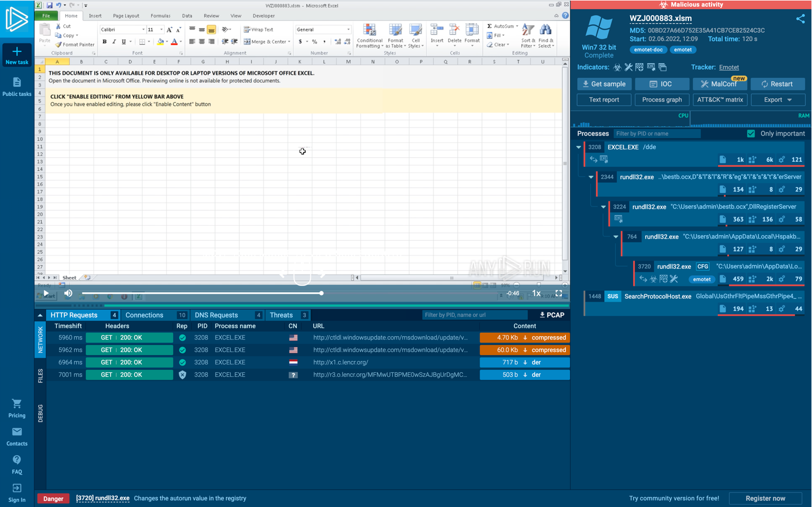Toggle the Only important checkbox

tap(751, 134)
